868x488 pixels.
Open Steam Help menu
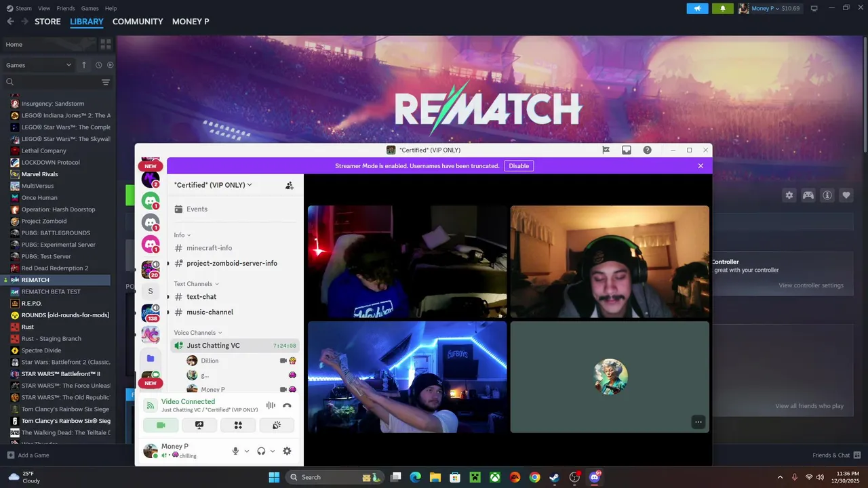coord(111,8)
